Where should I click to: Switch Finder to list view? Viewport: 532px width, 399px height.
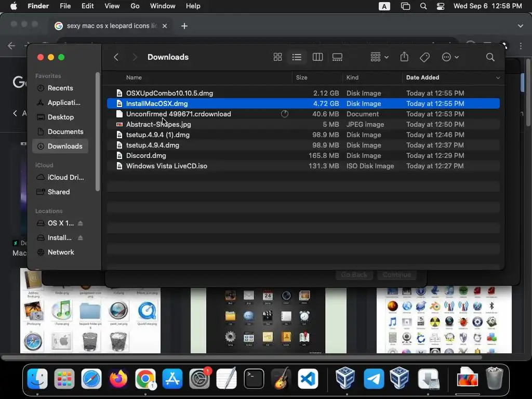(297, 57)
